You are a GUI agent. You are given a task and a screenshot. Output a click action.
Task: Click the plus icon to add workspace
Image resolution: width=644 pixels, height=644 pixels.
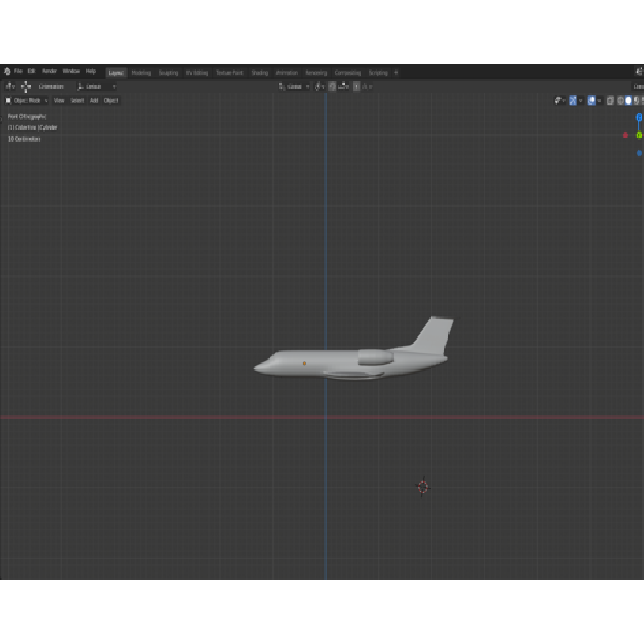click(396, 72)
